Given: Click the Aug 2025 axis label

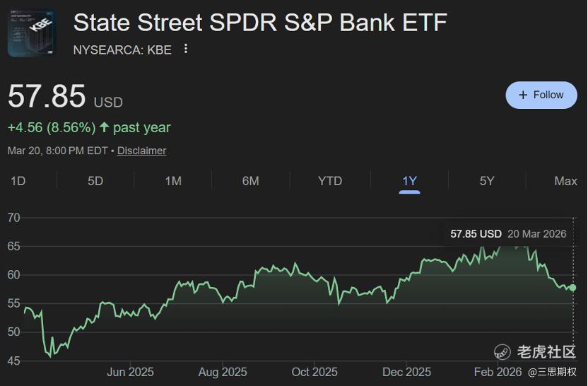Looking at the screenshot, I should [x=223, y=372].
